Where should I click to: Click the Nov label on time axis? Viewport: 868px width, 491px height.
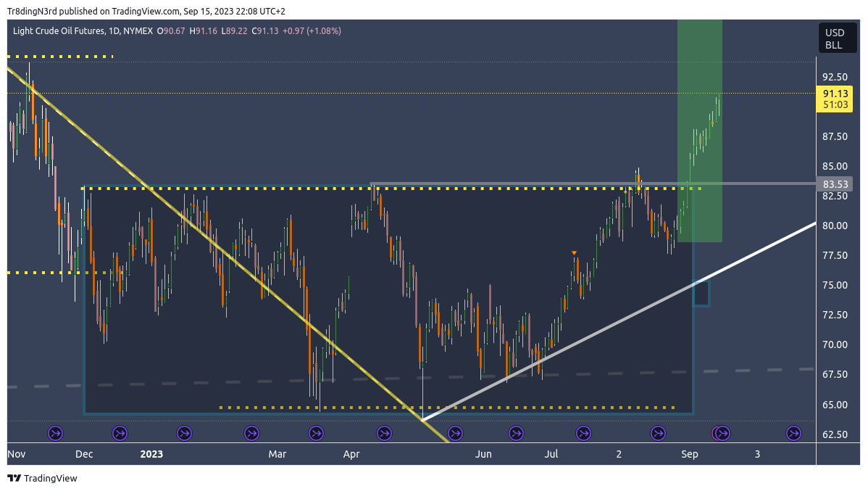[x=17, y=455]
